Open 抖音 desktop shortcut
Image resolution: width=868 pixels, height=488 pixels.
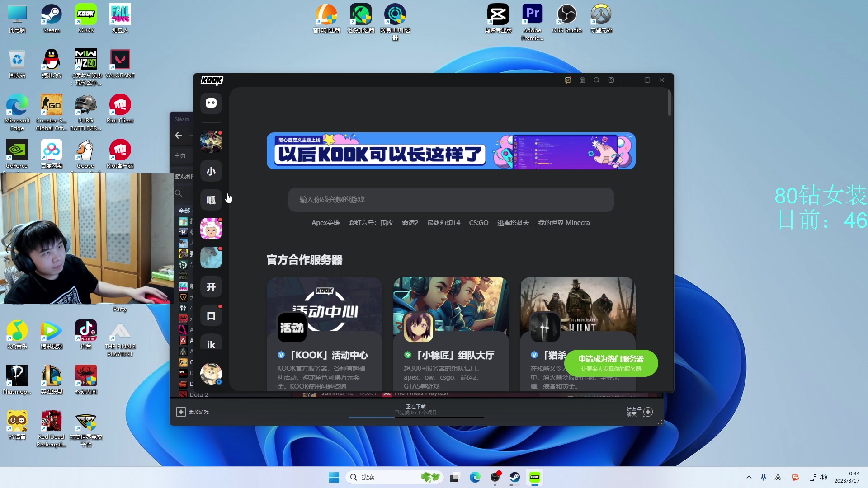click(86, 335)
